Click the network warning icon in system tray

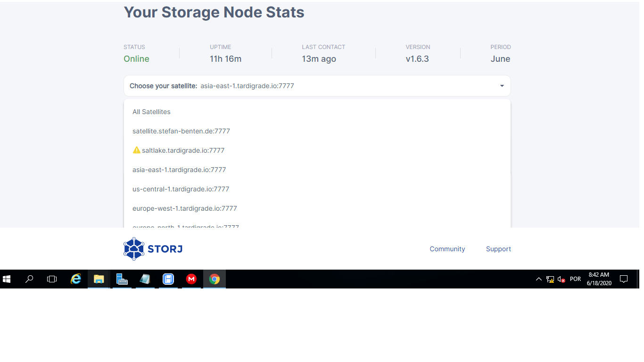[550, 279]
